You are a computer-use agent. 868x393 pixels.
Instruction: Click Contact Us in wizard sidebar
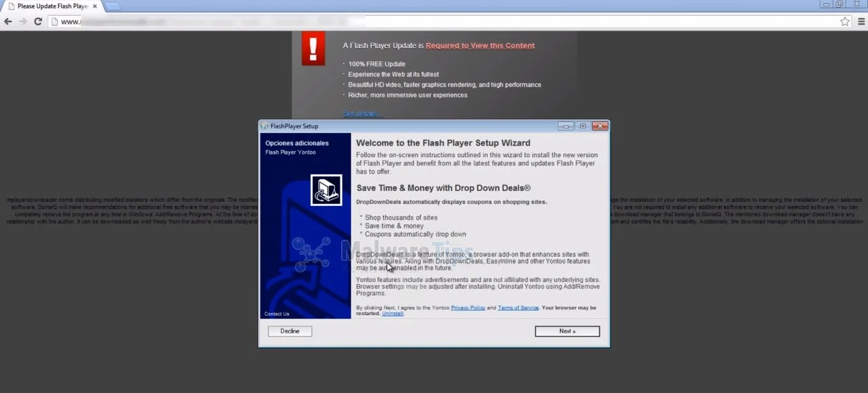[x=277, y=314]
